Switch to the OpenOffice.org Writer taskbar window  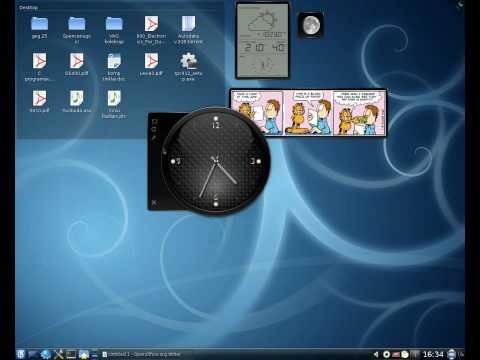pyautogui.click(x=141, y=354)
